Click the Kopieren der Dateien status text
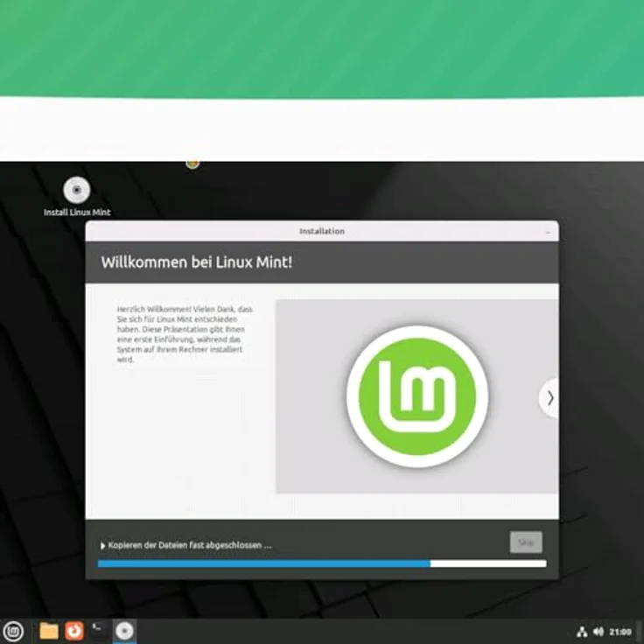This screenshot has height=644, width=644. point(190,545)
